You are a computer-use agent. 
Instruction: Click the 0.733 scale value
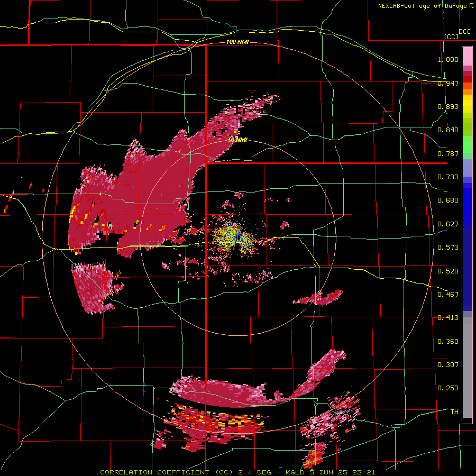click(x=448, y=177)
